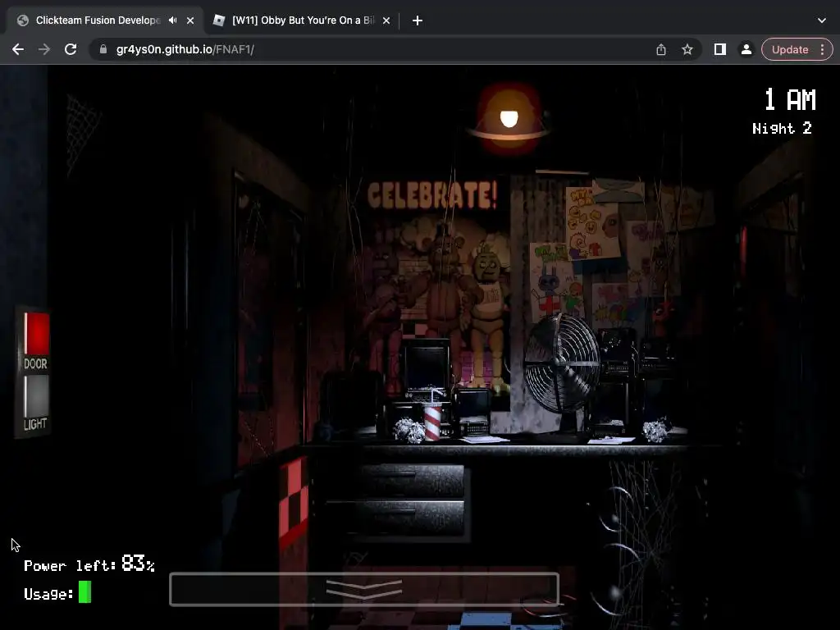The width and height of the screenshot is (840, 630).
Task: Expand the tab search chevron
Action: coord(822,21)
